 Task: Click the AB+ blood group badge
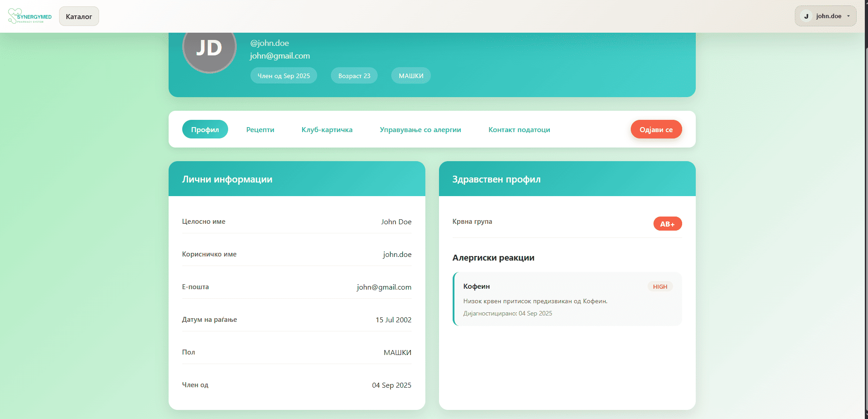pos(667,224)
